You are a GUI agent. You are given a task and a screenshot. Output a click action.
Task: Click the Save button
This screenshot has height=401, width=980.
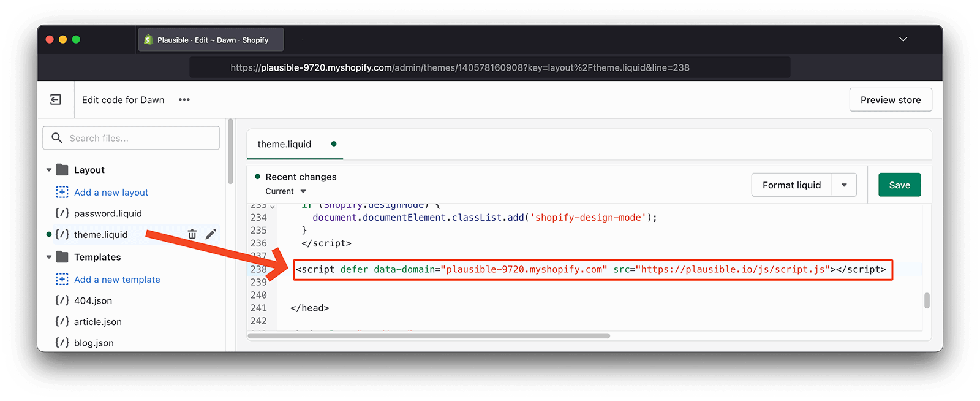point(899,185)
